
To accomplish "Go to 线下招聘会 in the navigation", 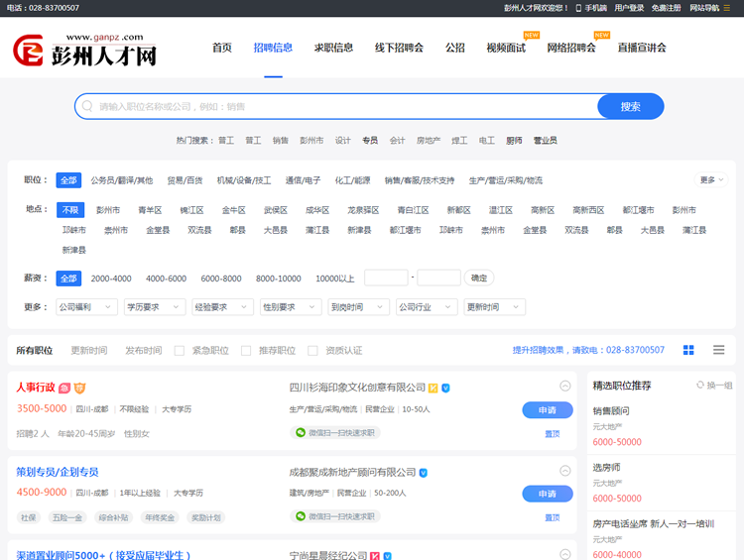I will click(x=399, y=48).
